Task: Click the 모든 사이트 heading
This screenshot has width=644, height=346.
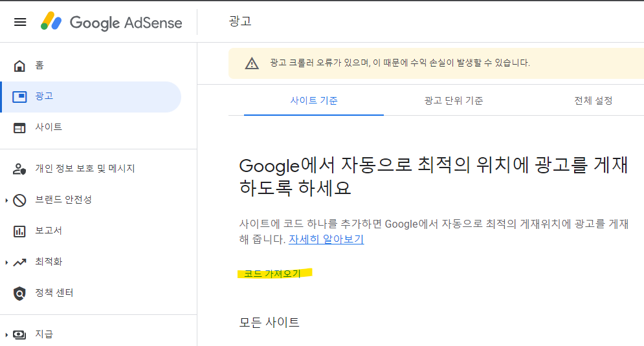Action: [269, 322]
